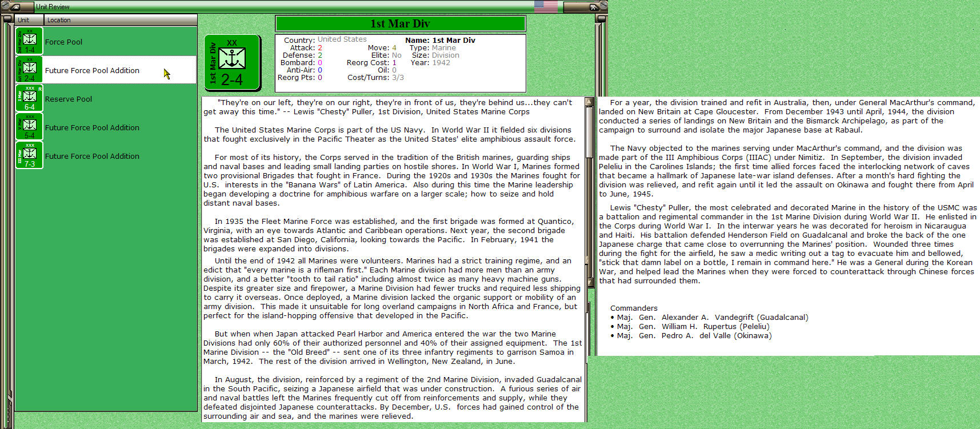The image size is (980, 429).
Task: Collapse the Unit Review window with triangle button
Action: [x=15, y=7]
